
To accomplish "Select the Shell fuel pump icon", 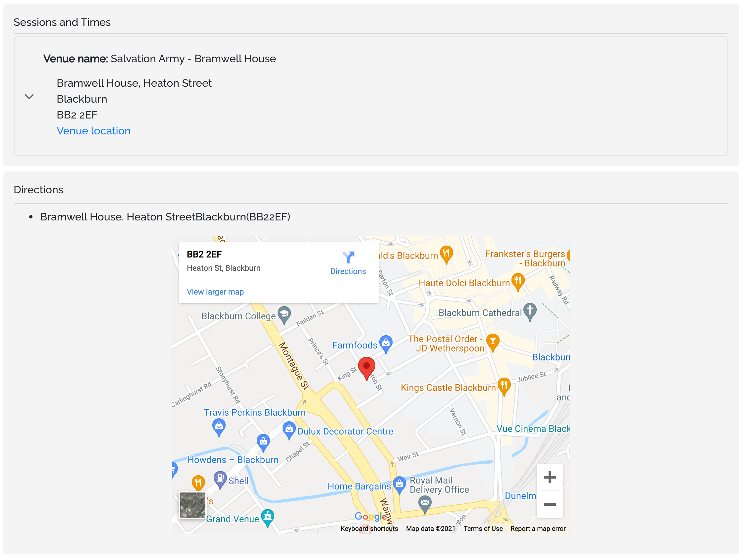I will (x=220, y=480).
